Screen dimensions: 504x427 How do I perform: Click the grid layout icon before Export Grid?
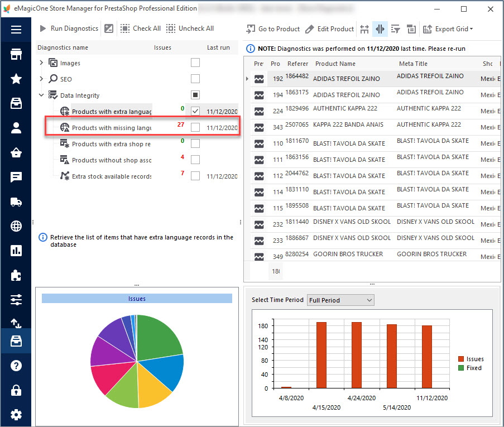click(x=411, y=29)
